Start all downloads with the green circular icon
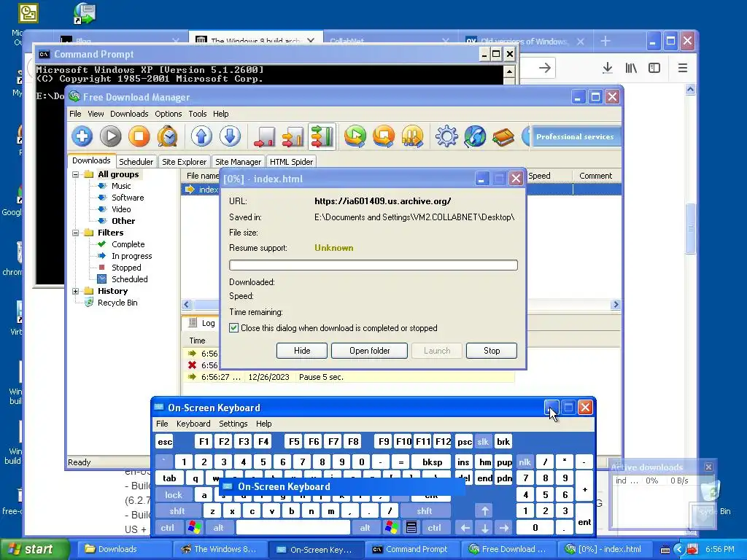Viewport: 747px width, 560px height. point(355,136)
